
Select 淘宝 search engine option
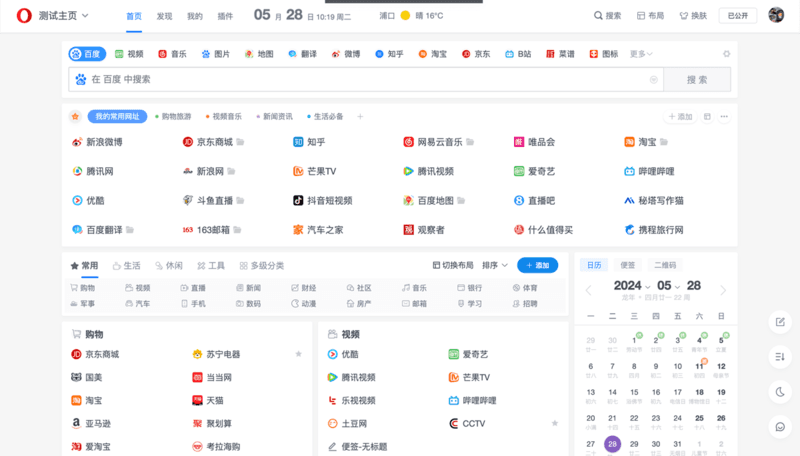(x=433, y=54)
